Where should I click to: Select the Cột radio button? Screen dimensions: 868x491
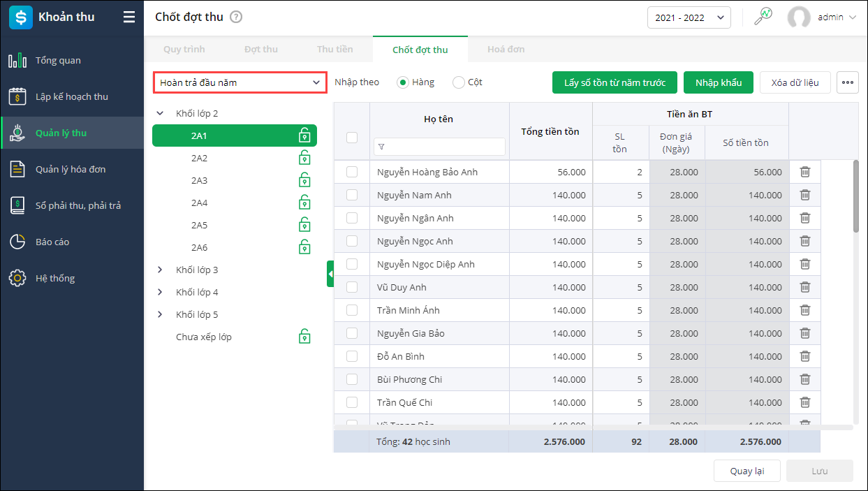pos(459,82)
